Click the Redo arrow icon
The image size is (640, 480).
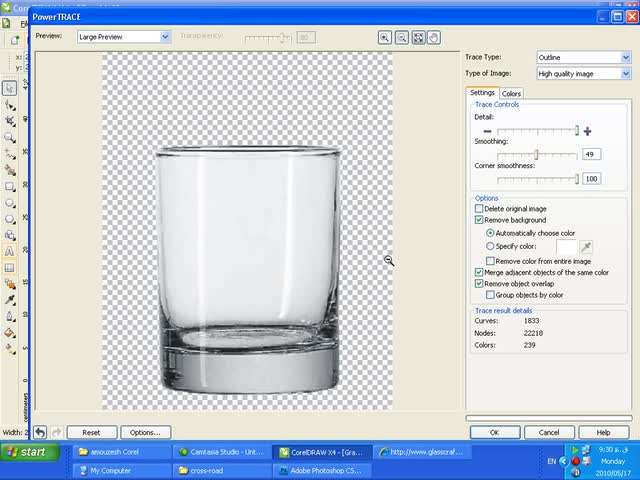pos(57,432)
